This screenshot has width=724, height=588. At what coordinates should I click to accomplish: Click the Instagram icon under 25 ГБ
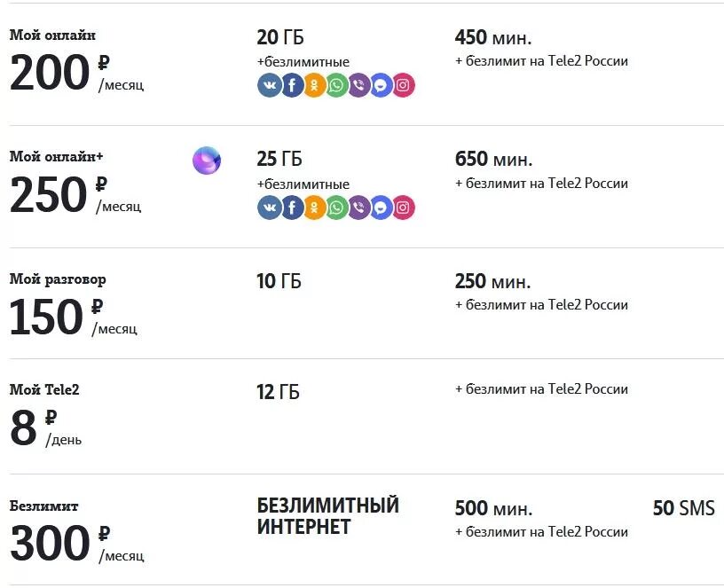pyautogui.click(x=403, y=208)
